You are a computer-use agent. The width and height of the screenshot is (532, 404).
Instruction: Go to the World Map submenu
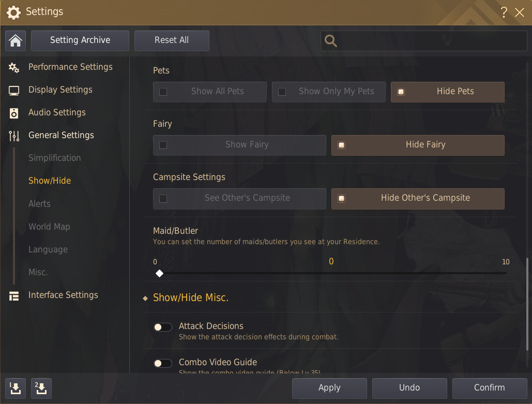point(49,227)
